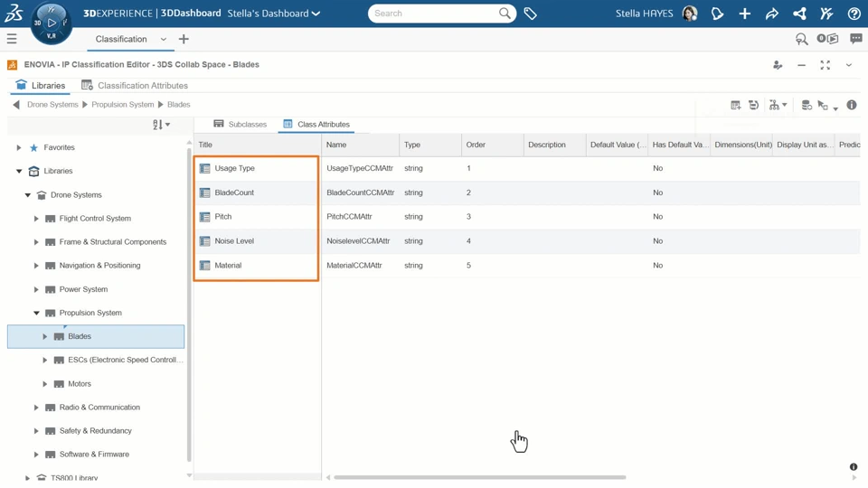
Task: Select Frame & Structural Components
Action: pos(112,242)
